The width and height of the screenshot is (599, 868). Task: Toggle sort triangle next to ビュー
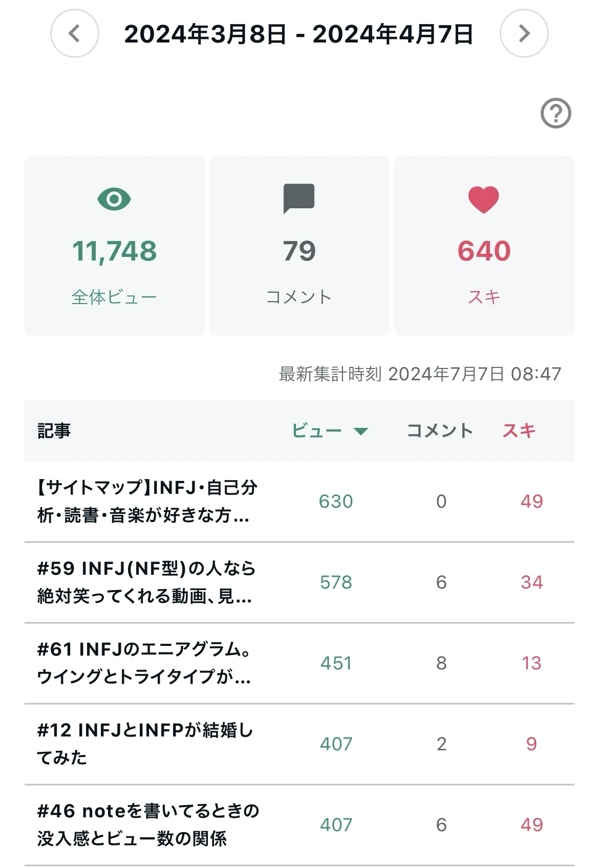pyautogui.click(x=361, y=431)
